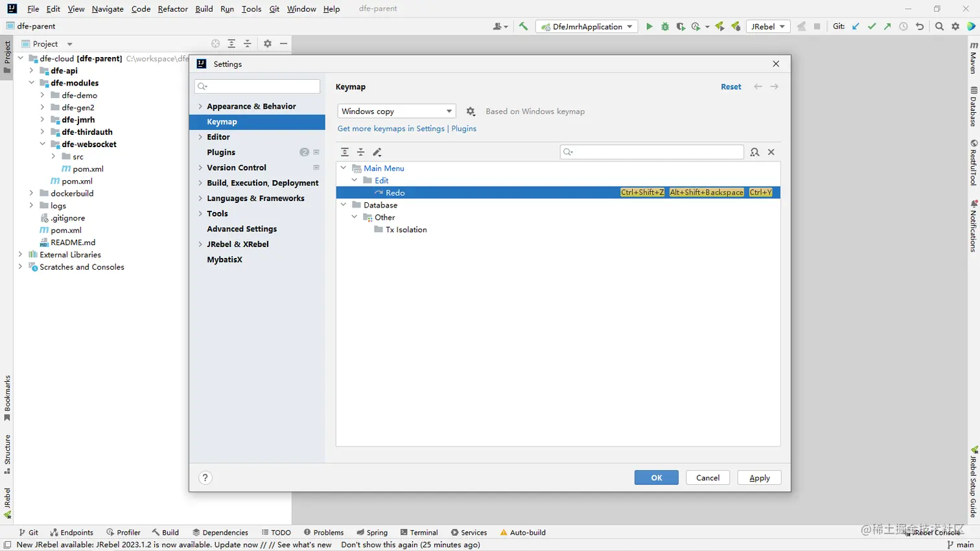The width and height of the screenshot is (980, 551).
Task: Click the Reset link
Action: pyautogui.click(x=731, y=87)
